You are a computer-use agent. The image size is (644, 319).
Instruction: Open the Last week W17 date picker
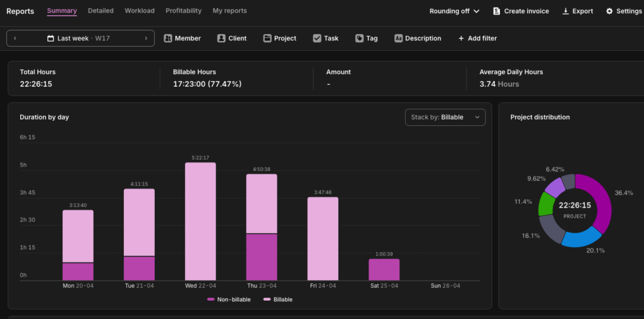(80, 38)
